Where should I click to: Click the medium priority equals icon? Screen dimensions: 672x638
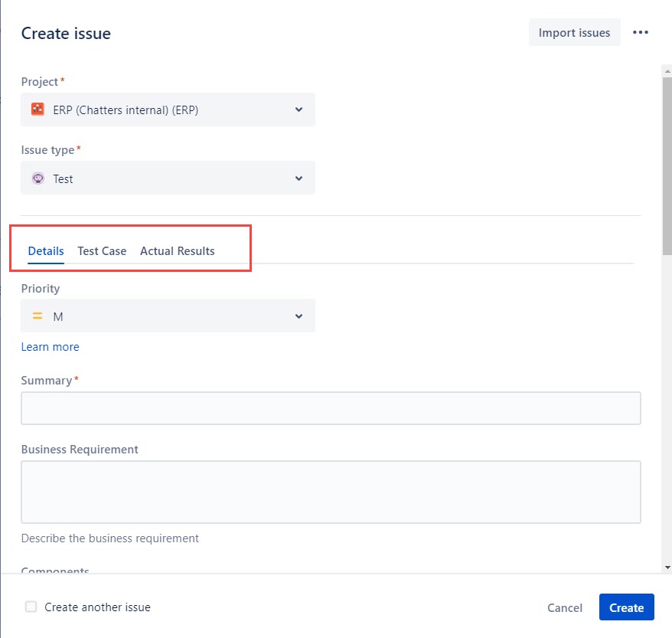click(38, 316)
